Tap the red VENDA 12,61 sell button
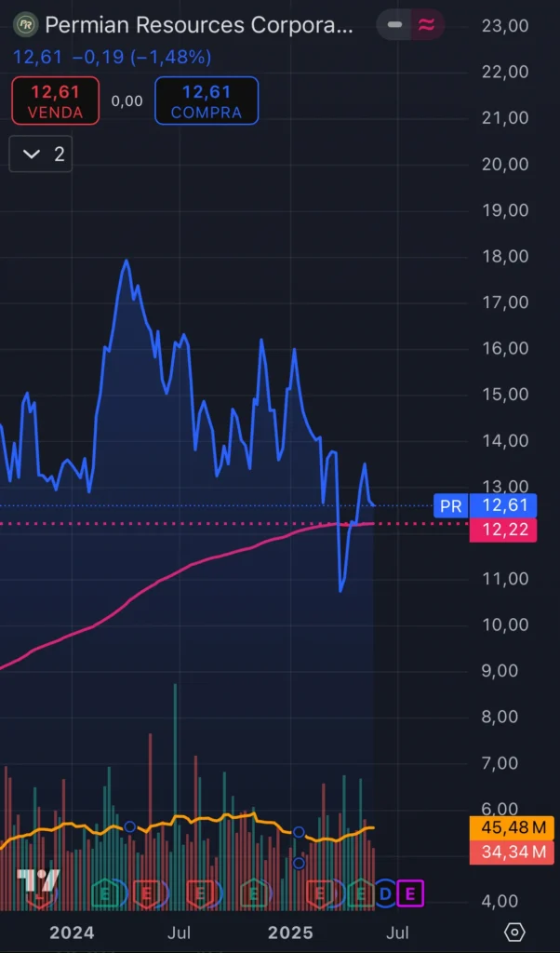 (x=55, y=101)
